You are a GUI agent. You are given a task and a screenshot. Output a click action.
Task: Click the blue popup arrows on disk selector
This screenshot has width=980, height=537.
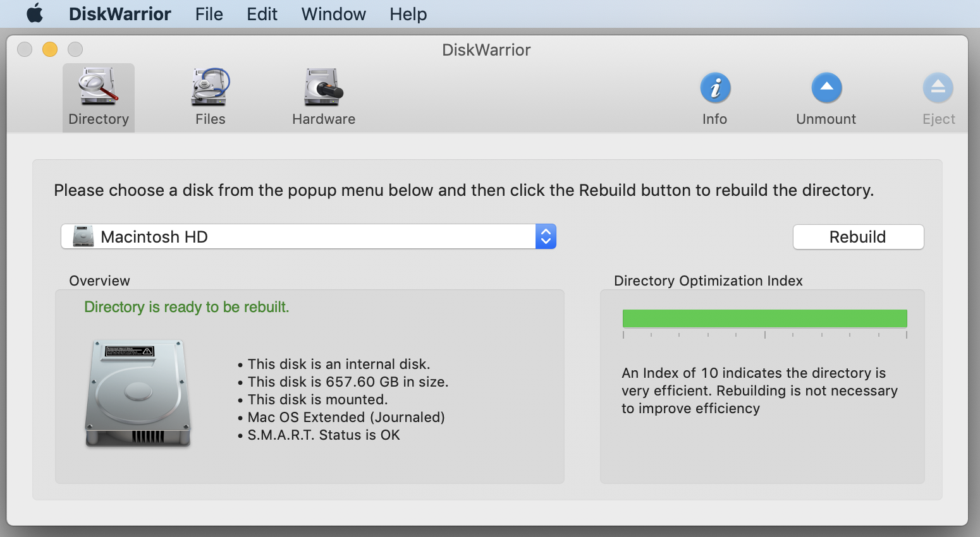pyautogui.click(x=546, y=237)
